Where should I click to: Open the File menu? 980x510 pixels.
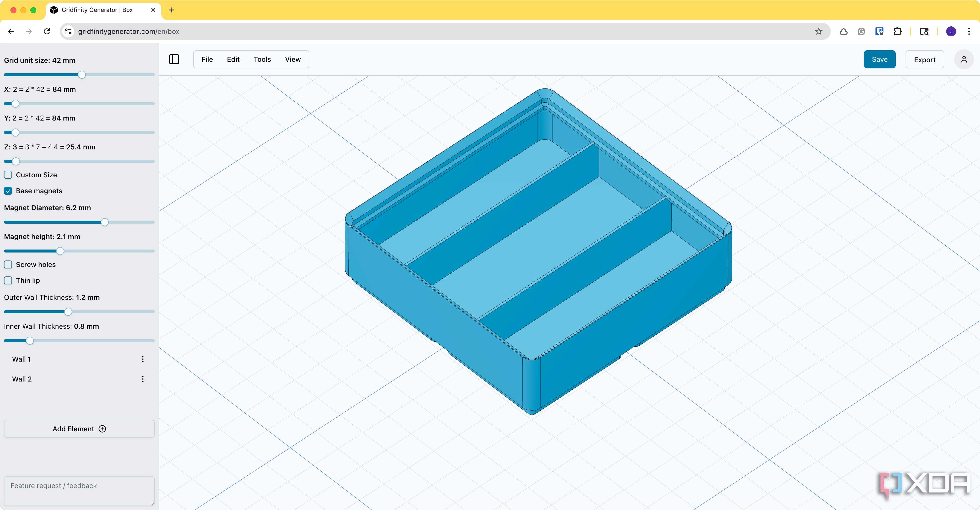pyautogui.click(x=207, y=59)
